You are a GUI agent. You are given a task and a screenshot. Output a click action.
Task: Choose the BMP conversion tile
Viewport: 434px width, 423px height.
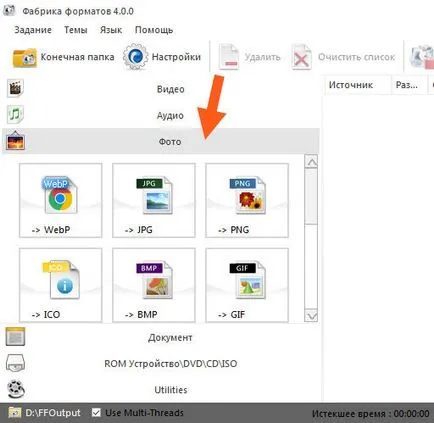pos(154,285)
